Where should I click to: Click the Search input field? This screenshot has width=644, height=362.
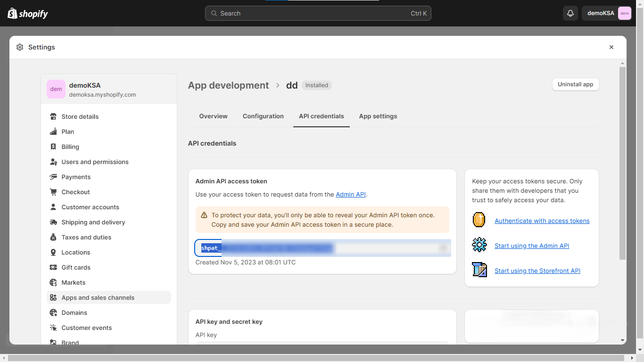point(318,13)
